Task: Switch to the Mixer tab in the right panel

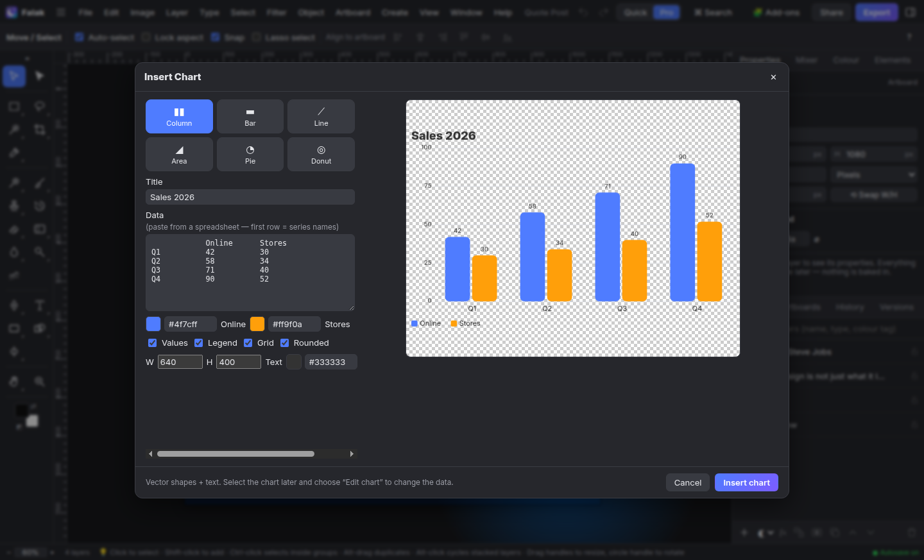Action: pyautogui.click(x=807, y=60)
